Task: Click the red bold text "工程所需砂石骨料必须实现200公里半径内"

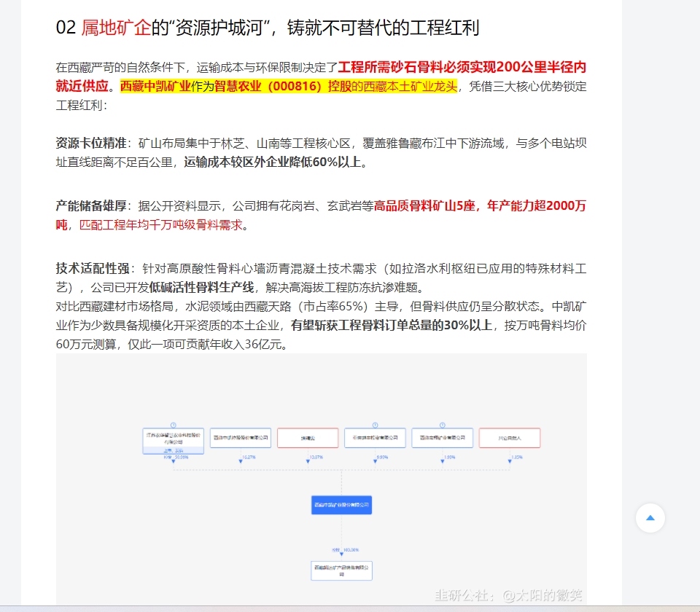Action: 462,67
